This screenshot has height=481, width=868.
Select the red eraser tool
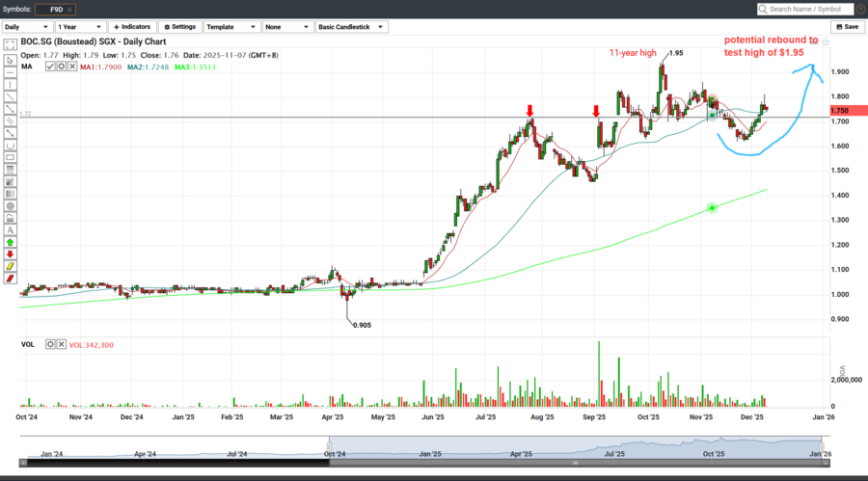click(11, 278)
